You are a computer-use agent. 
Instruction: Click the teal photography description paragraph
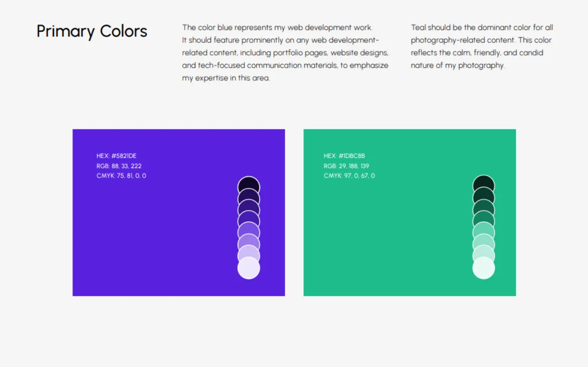point(482,46)
